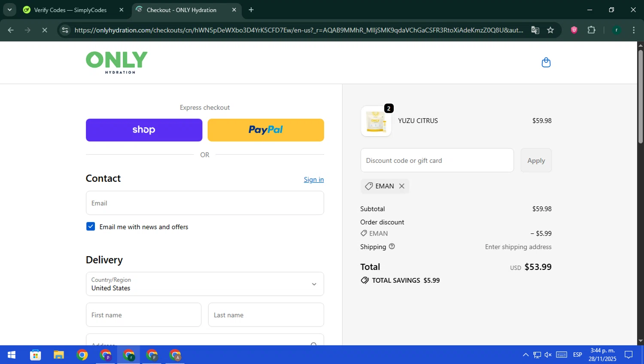Click the address bar URL
This screenshot has height=364, width=644.
(x=298, y=30)
